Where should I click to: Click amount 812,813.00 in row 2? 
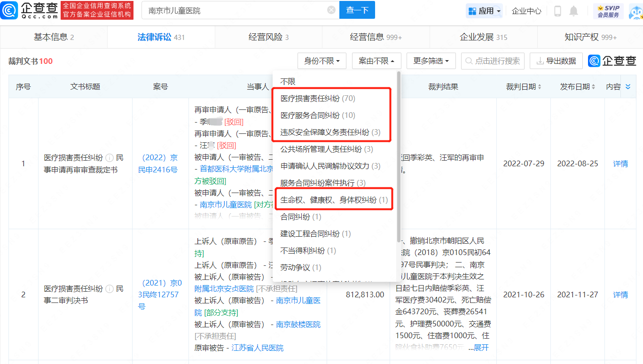coord(365,294)
